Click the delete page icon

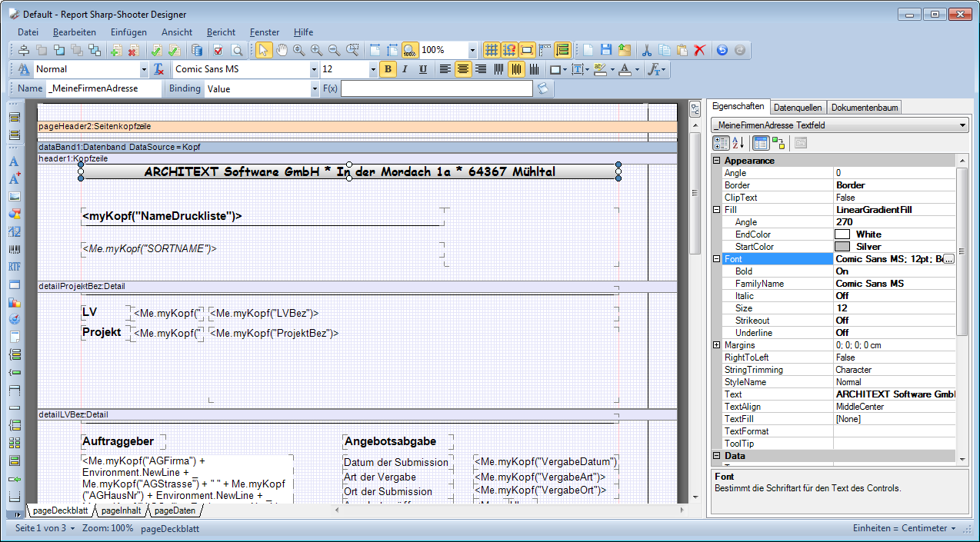(x=133, y=50)
